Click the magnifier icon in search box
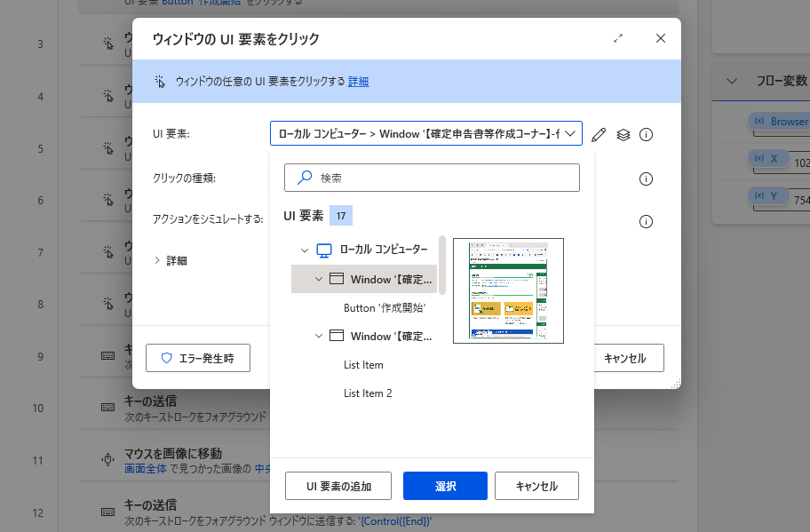810x532 pixels. pyautogui.click(x=305, y=178)
